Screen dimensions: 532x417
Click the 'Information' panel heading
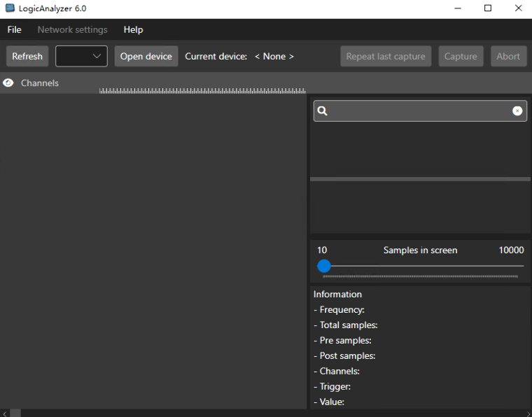[x=337, y=295]
